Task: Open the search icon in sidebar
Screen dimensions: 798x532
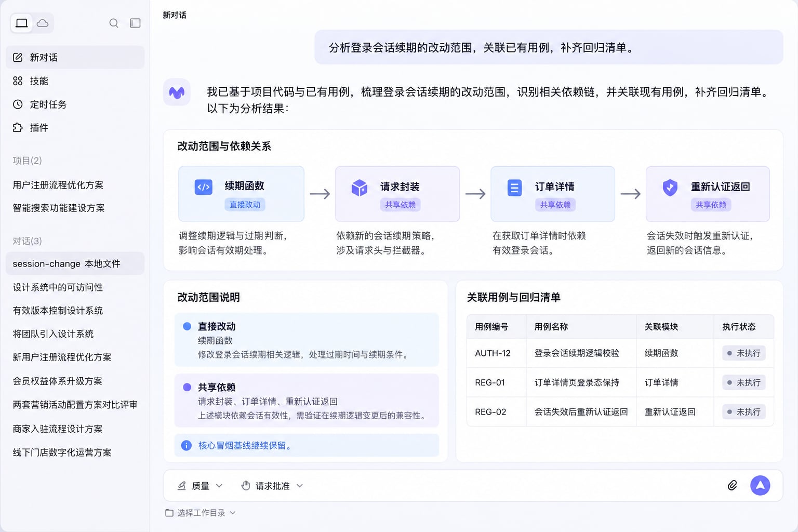Action: (x=114, y=23)
